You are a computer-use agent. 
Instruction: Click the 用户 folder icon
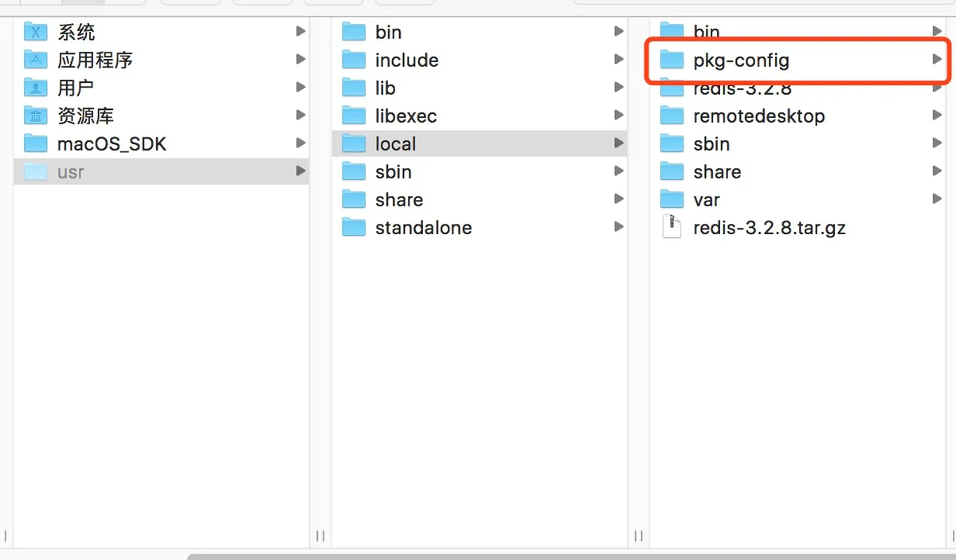point(36,88)
